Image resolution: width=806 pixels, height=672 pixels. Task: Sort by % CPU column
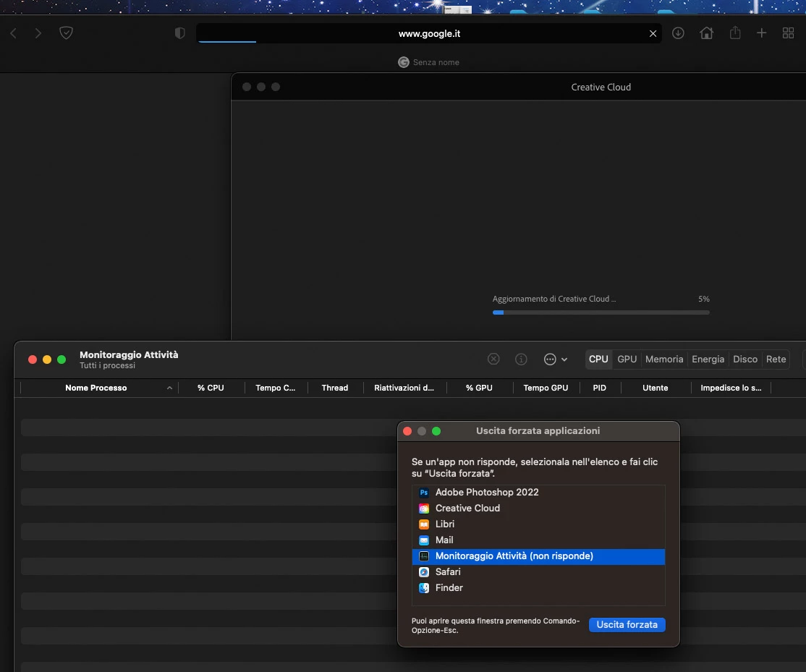click(211, 388)
